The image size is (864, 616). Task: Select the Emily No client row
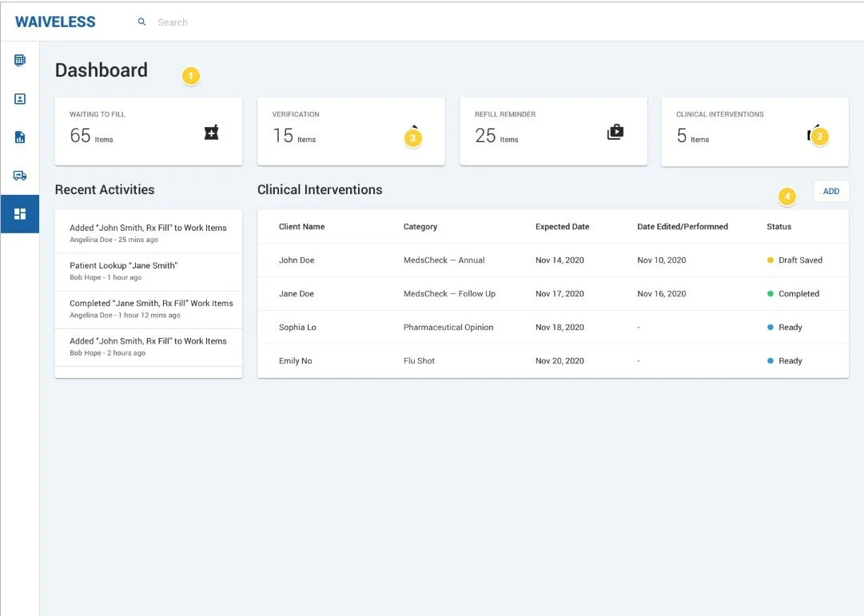pos(552,361)
